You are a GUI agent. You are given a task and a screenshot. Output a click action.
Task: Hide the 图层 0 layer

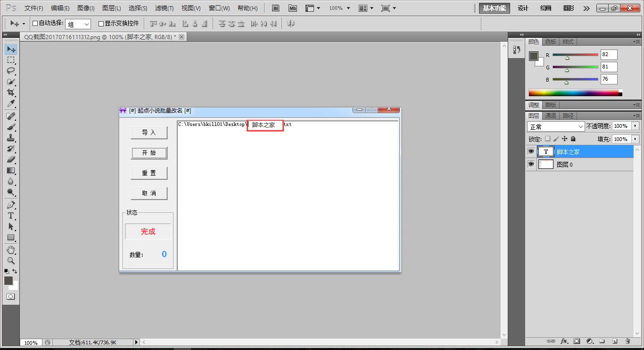[x=531, y=164]
